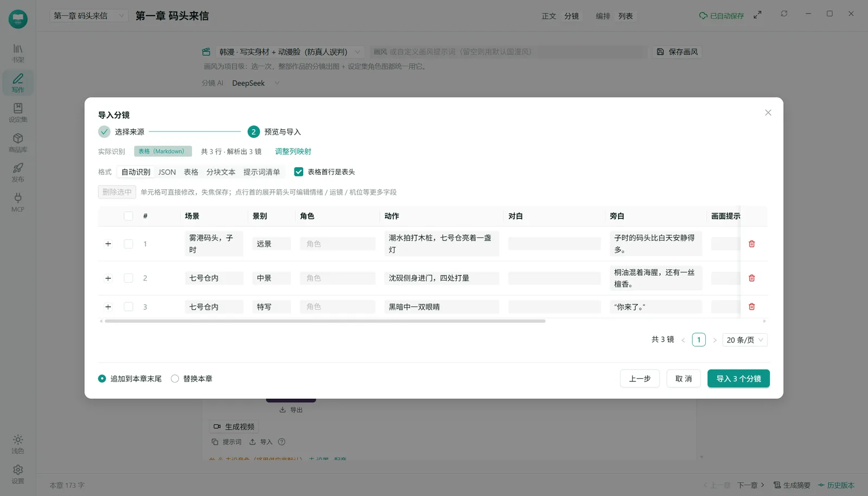The height and width of the screenshot is (496, 868).
Task: Expand row 1 with plus button
Action: 108,244
